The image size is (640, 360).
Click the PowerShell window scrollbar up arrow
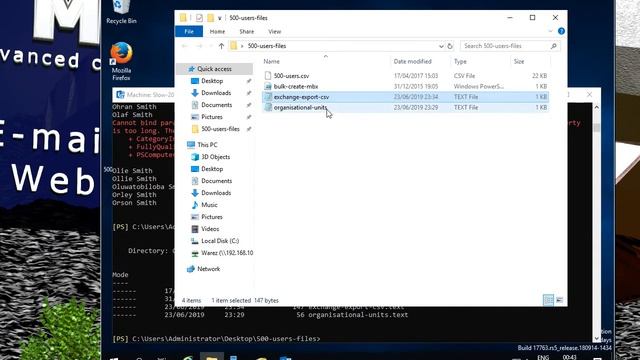click(596, 107)
